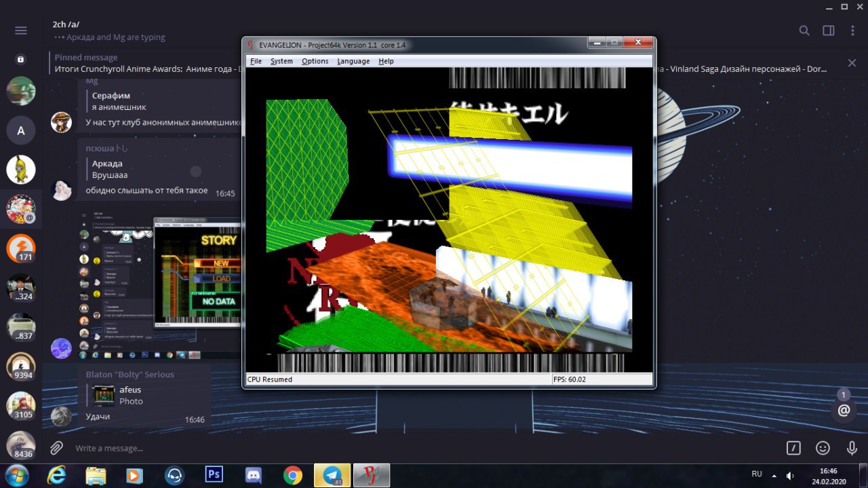This screenshot has width=868, height=488.
Task: Click the RU language indicator
Action: (757, 474)
